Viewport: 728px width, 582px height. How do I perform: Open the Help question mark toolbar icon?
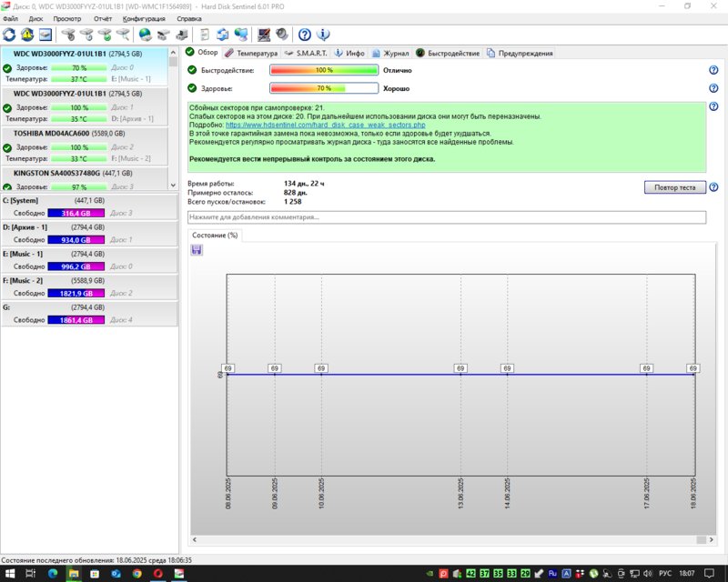(x=305, y=35)
